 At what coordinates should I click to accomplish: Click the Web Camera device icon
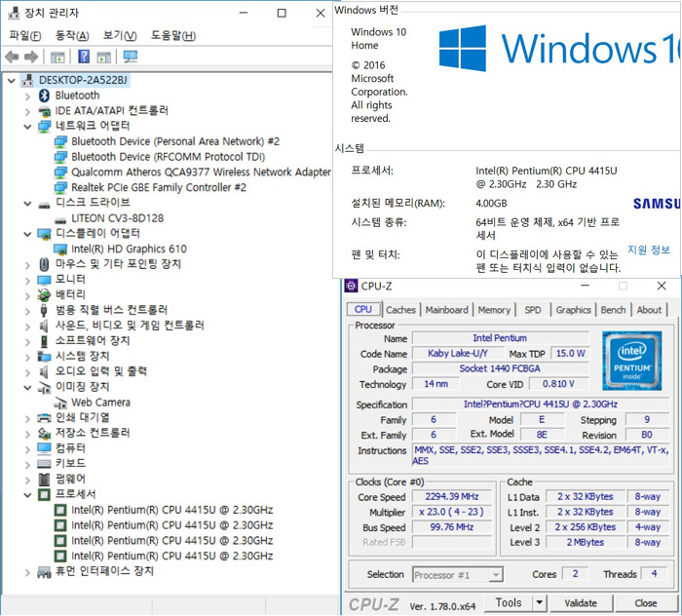point(60,403)
